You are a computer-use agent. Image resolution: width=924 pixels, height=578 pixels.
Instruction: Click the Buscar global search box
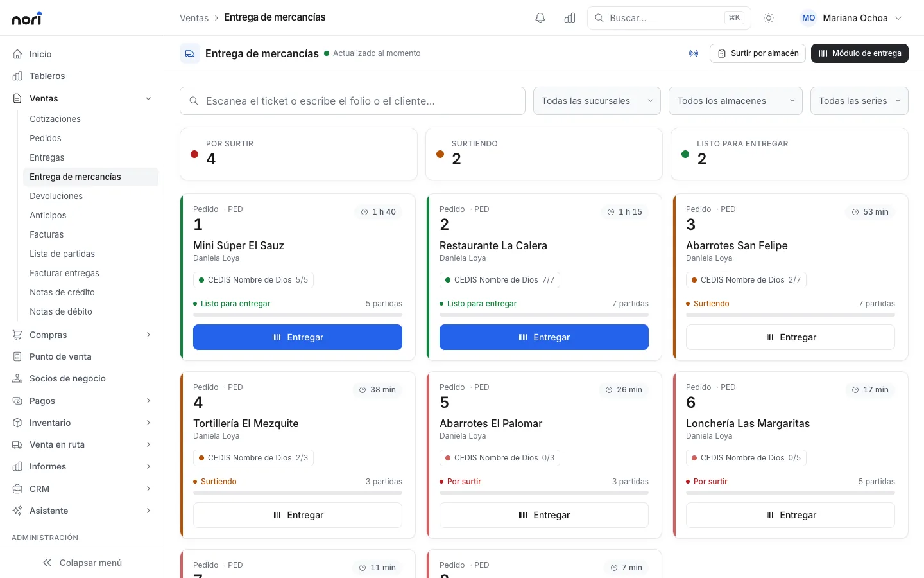point(669,18)
